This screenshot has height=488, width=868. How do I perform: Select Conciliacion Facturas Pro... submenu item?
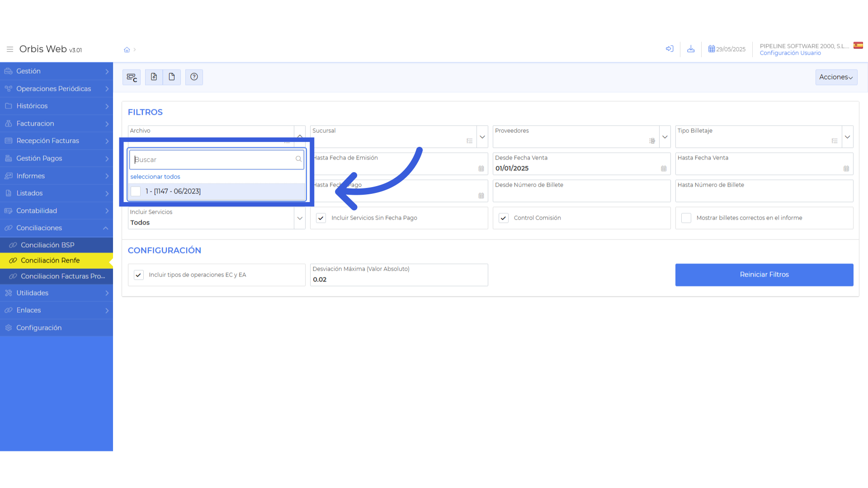pyautogui.click(x=57, y=276)
